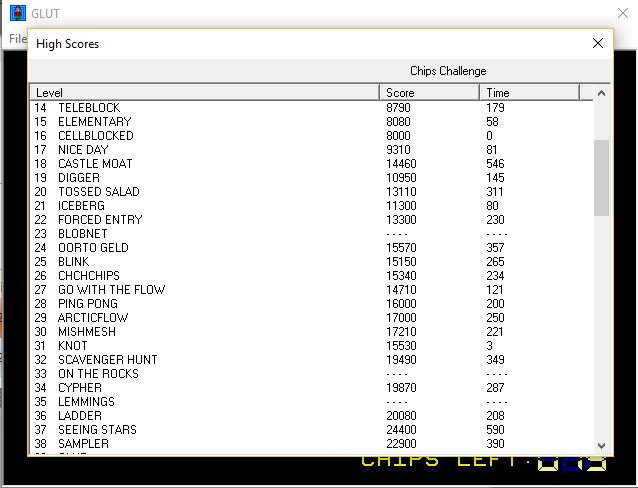Select level 27 GO WITH THE FLOW
638x488 pixels.
(x=111, y=290)
